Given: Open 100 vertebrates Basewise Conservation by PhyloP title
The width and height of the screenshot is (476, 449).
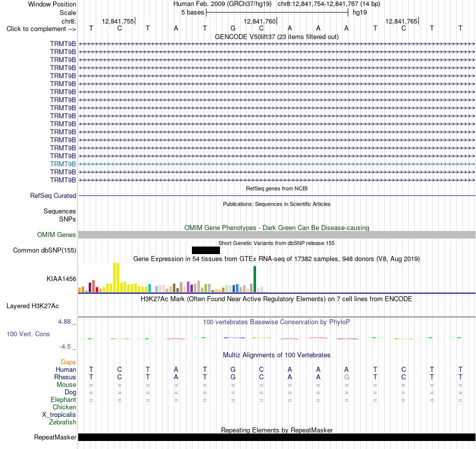Looking at the screenshot, I should [x=277, y=322].
